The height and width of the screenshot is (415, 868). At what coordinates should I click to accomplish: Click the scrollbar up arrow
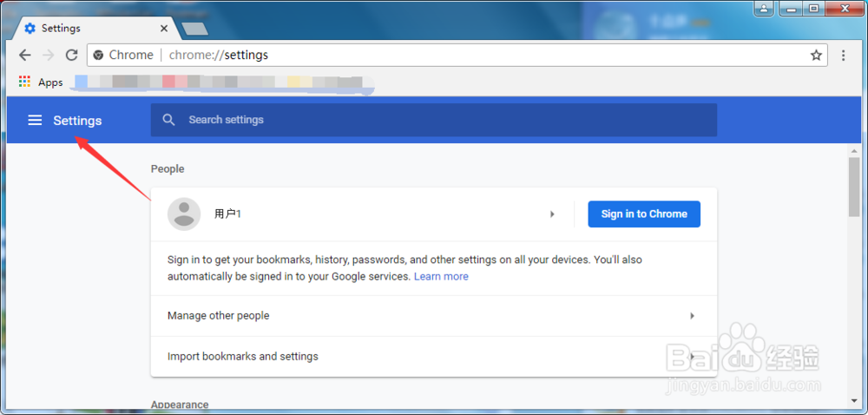coord(854,150)
